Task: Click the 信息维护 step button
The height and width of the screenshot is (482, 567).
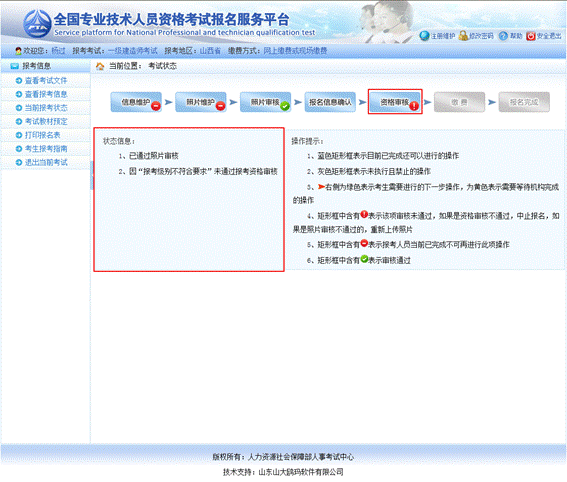Action: pyautogui.click(x=136, y=102)
